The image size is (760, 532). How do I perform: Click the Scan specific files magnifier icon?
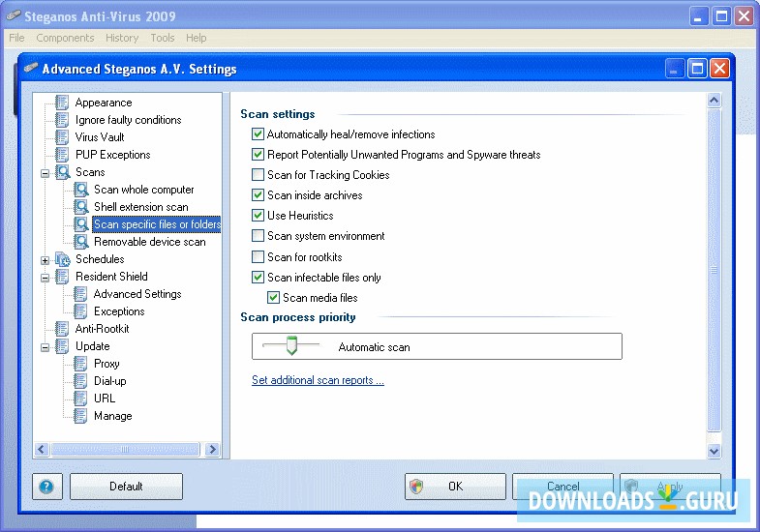point(81,224)
